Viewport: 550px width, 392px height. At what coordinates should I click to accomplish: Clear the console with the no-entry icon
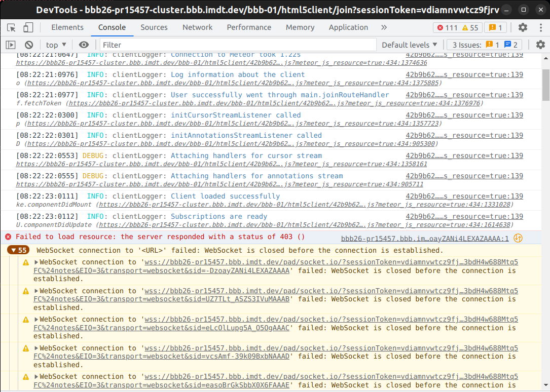pyautogui.click(x=29, y=45)
